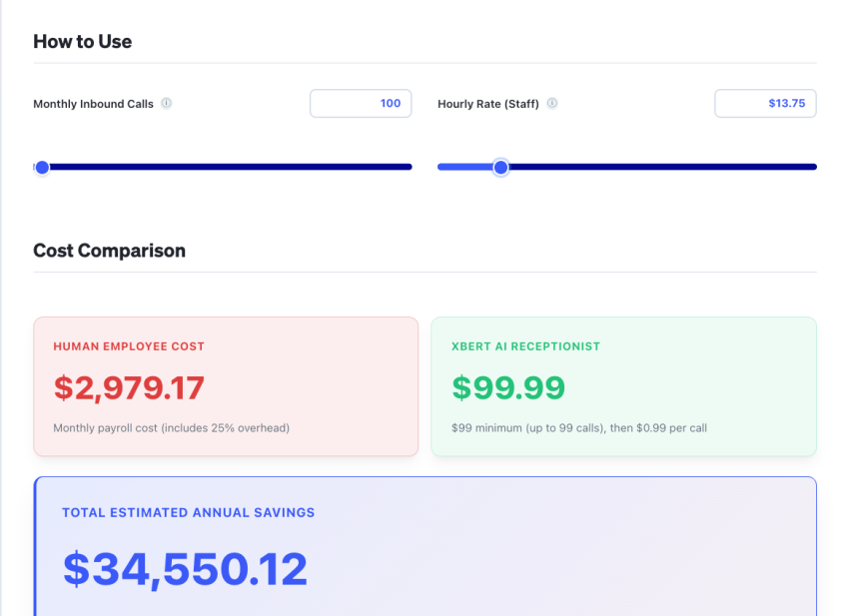Click the info icon beside Monthly Inbound Calls

[x=166, y=103]
